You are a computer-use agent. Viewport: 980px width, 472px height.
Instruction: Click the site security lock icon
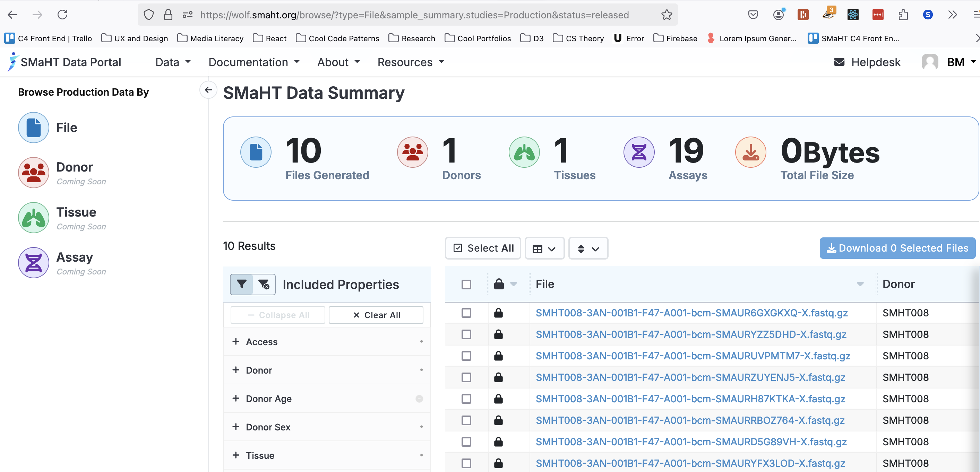[168, 15]
